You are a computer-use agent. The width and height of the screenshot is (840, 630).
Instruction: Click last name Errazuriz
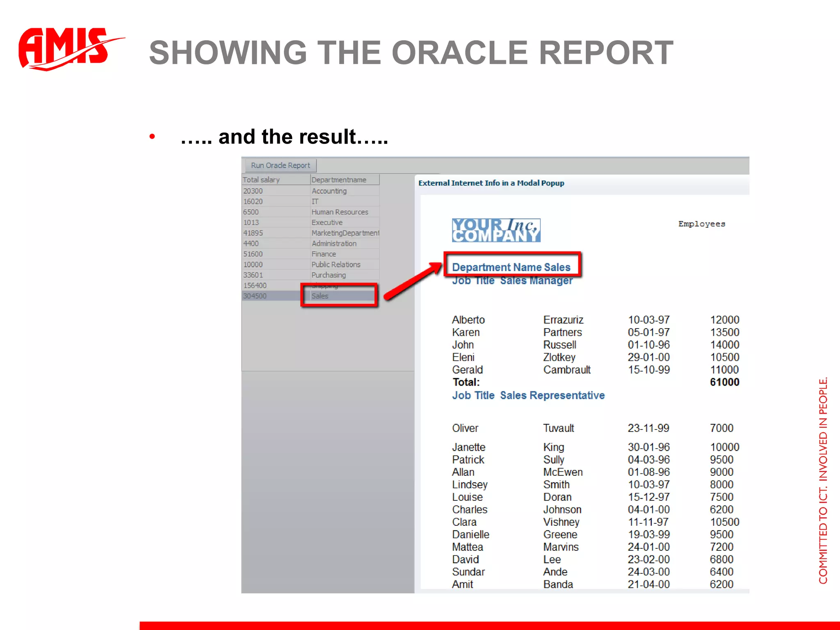click(563, 320)
